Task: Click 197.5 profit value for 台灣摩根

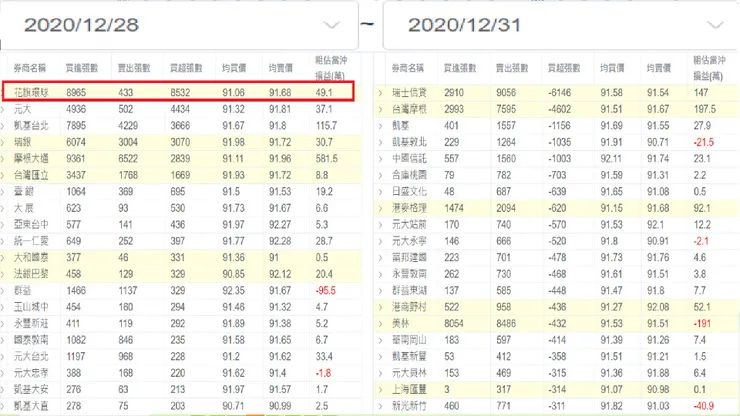Action: 705,110
